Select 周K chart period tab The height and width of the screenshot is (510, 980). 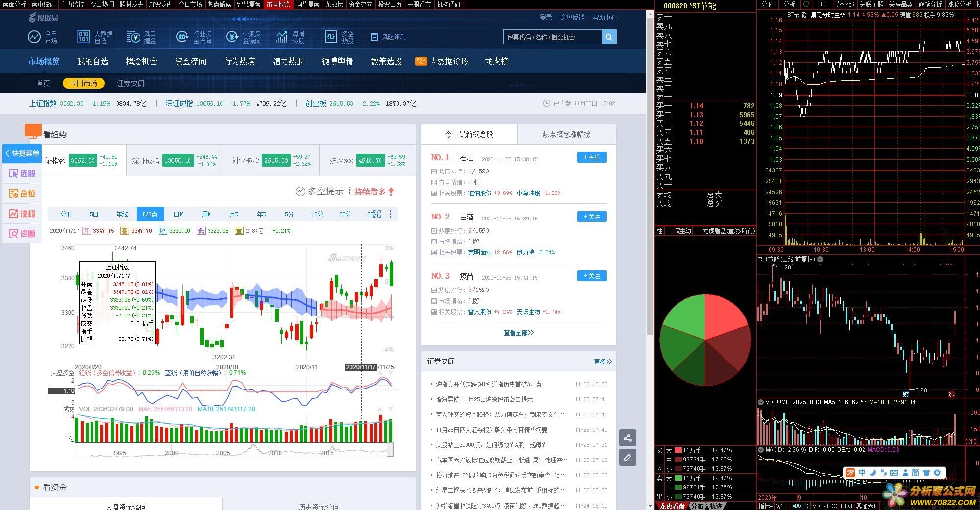(x=206, y=214)
